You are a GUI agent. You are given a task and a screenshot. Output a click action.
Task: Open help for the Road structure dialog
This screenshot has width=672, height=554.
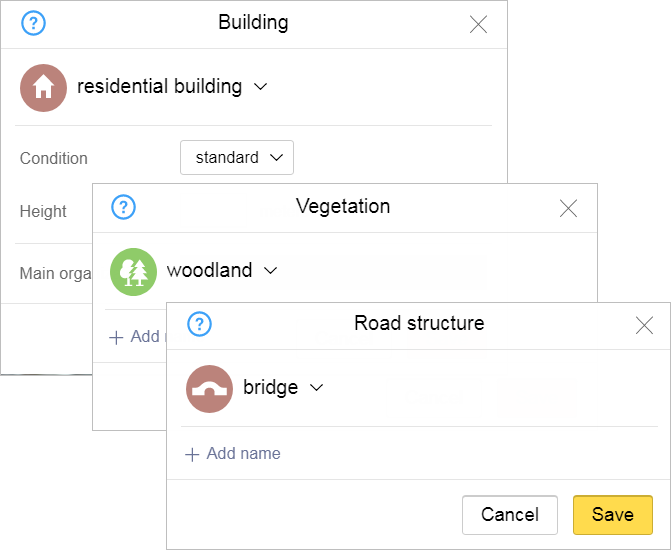200,324
